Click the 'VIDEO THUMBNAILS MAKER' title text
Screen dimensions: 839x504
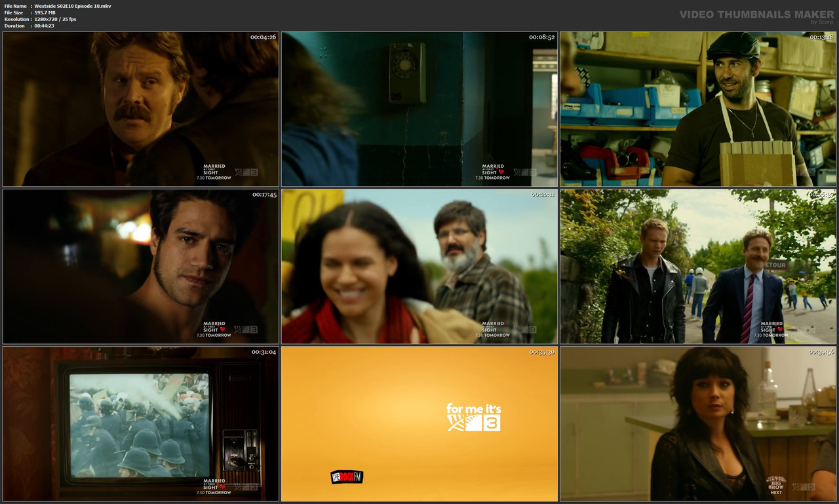tap(756, 14)
